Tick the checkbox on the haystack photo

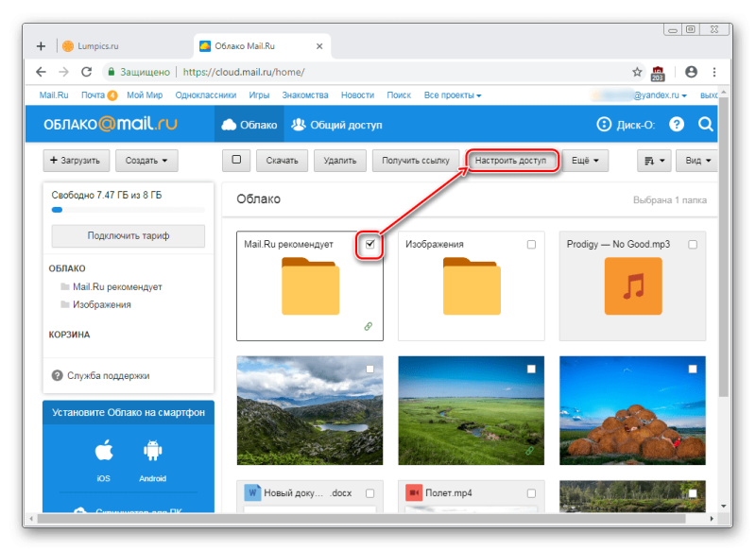pos(693,369)
